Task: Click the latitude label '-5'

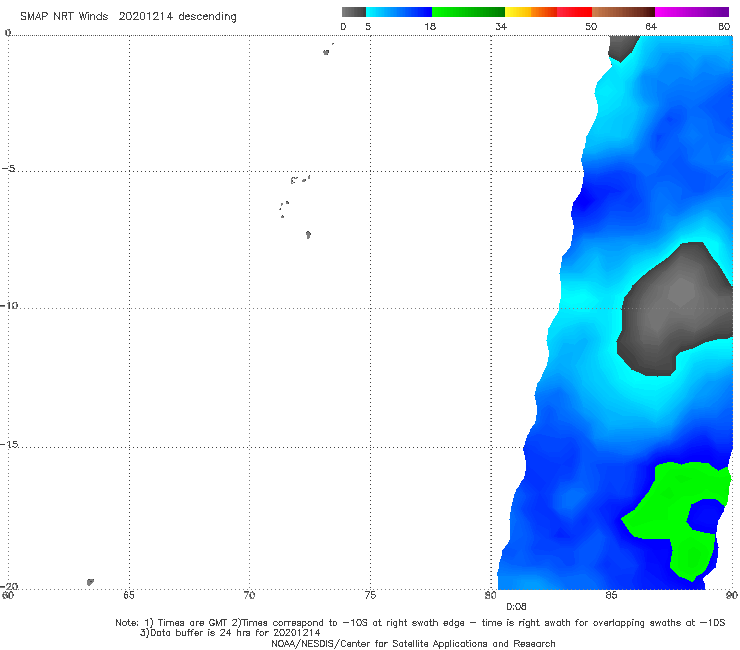Action: (9, 169)
